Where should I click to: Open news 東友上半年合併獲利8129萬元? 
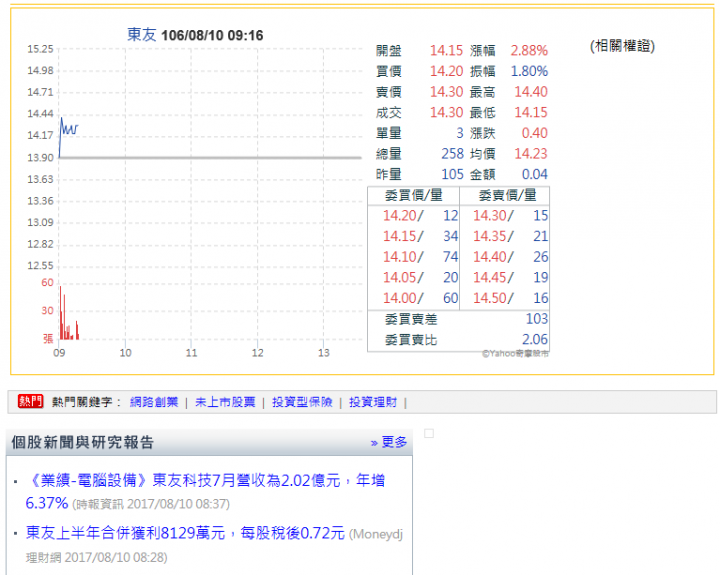click(x=185, y=533)
